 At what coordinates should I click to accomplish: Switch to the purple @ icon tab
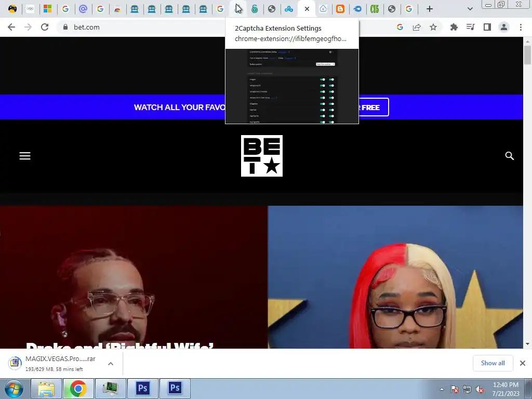click(83, 9)
